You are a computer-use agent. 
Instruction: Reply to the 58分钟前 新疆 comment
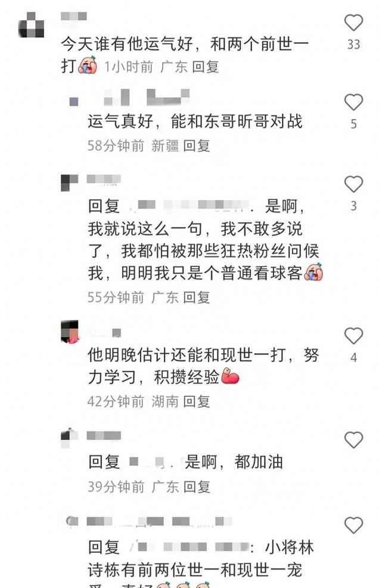coord(196,145)
